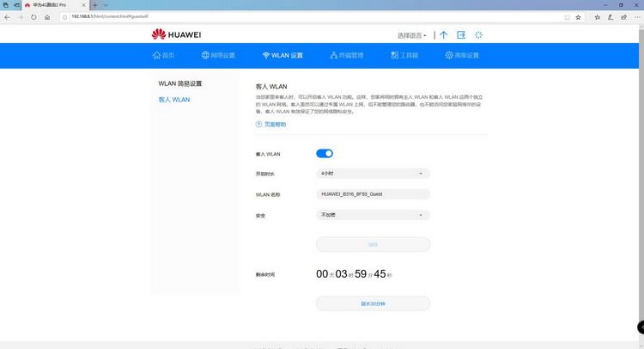Open the globe network settings tab
644x349 pixels.
tap(218, 55)
